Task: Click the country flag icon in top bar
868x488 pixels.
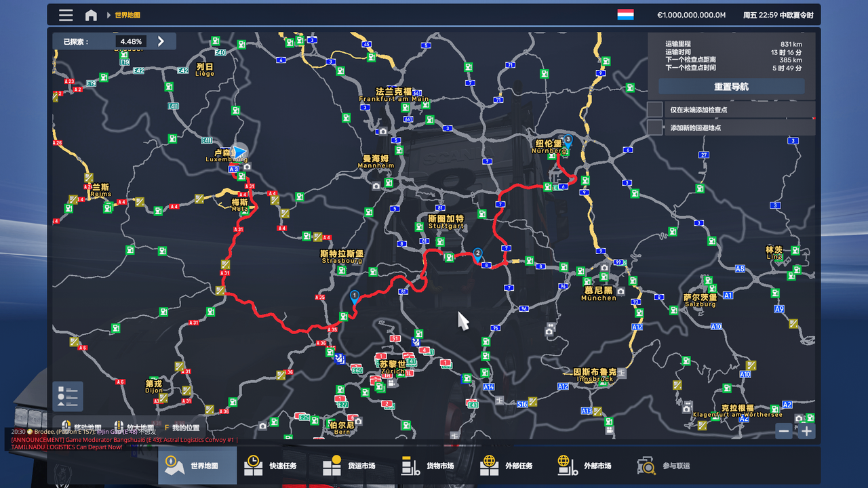Action: coord(625,15)
